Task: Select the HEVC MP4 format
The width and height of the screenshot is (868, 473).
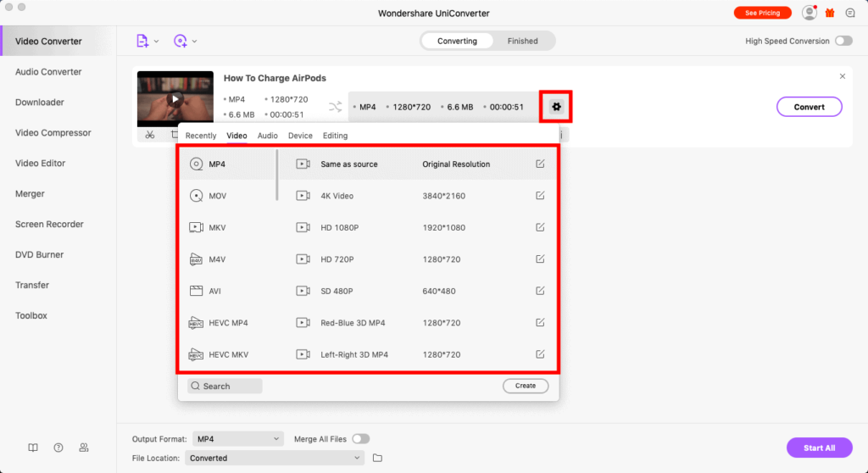Action: (x=227, y=322)
